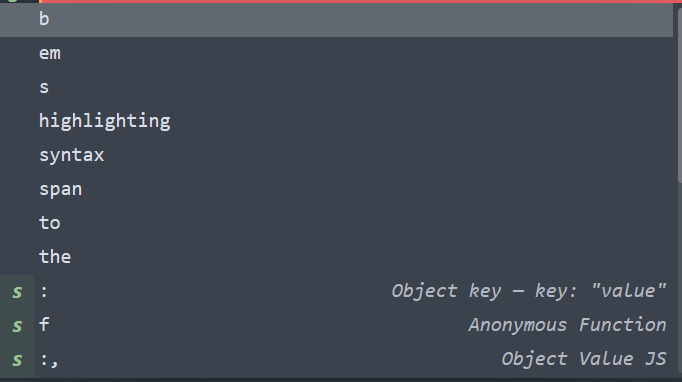Select the 'syntax' suggestion
This screenshot has width=682, height=382.
tap(336, 155)
